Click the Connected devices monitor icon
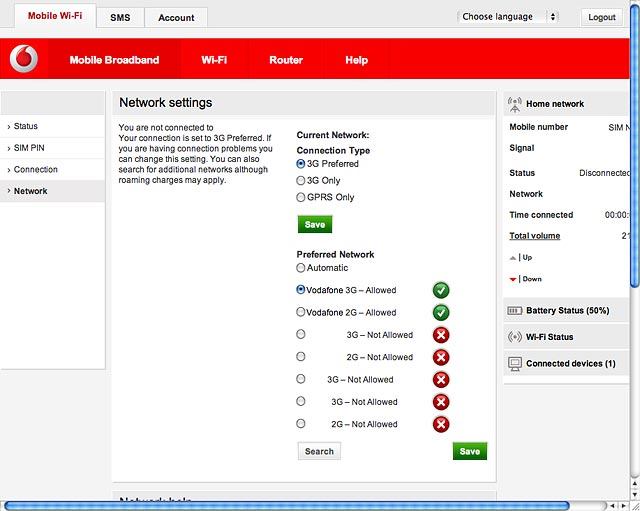The height and width of the screenshot is (511, 640). (515, 364)
